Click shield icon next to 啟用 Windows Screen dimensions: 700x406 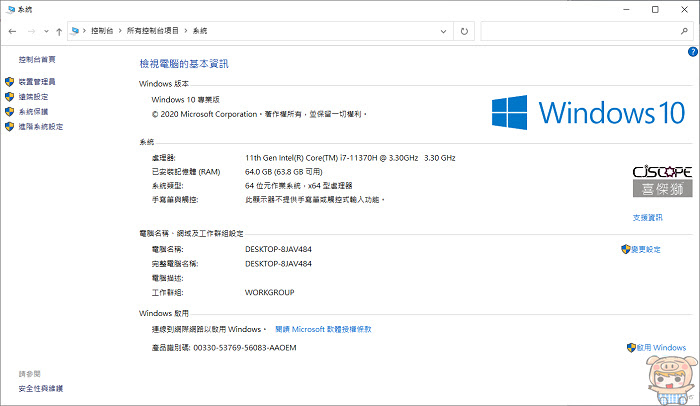631,347
